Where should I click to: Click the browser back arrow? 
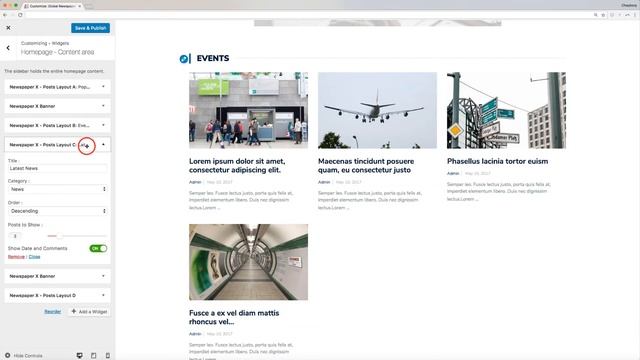5,15
